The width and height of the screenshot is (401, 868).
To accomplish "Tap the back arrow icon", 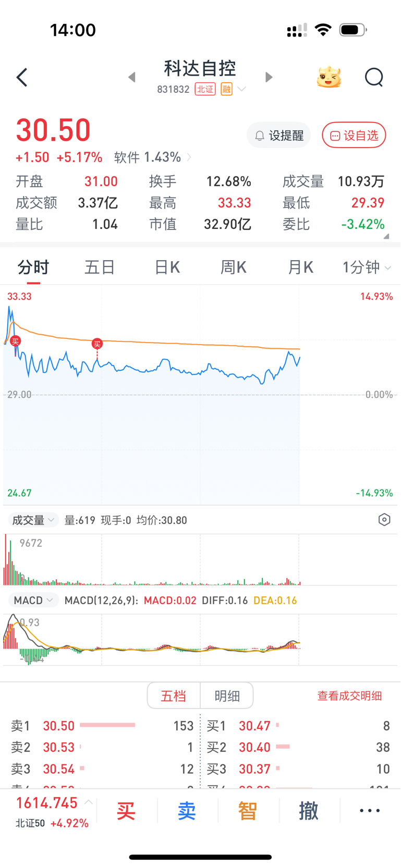I will [22, 78].
